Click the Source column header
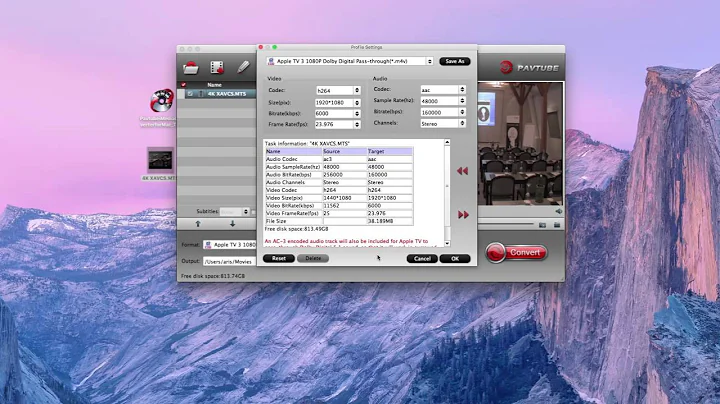 (x=344, y=151)
